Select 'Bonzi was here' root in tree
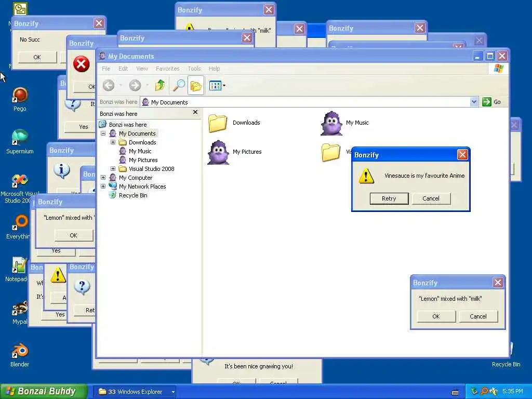This screenshot has height=399, width=532. (x=128, y=125)
